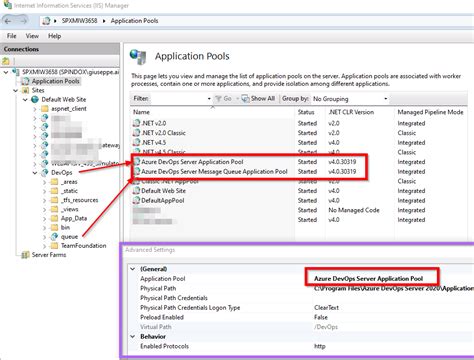Click the Connections toolbar connect icon

pos(6,61)
